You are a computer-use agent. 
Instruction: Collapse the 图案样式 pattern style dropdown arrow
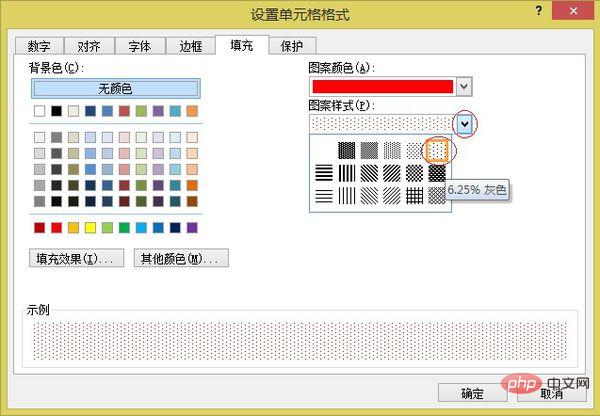pyautogui.click(x=464, y=124)
